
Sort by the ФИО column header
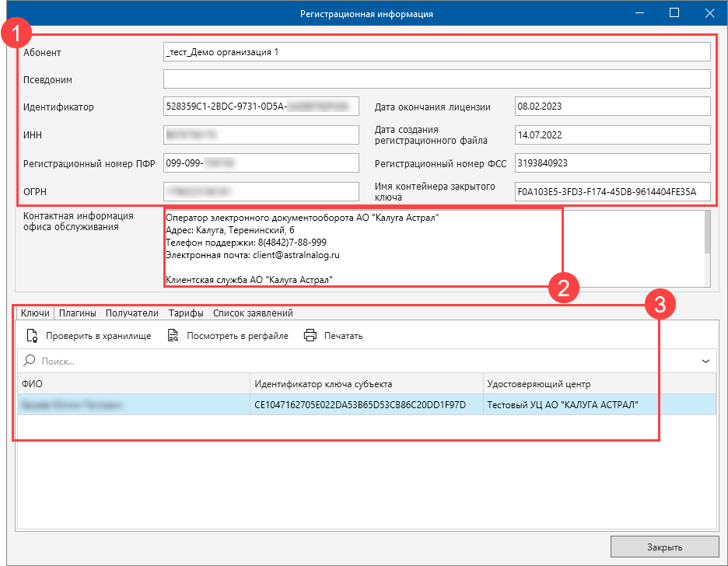click(134, 383)
